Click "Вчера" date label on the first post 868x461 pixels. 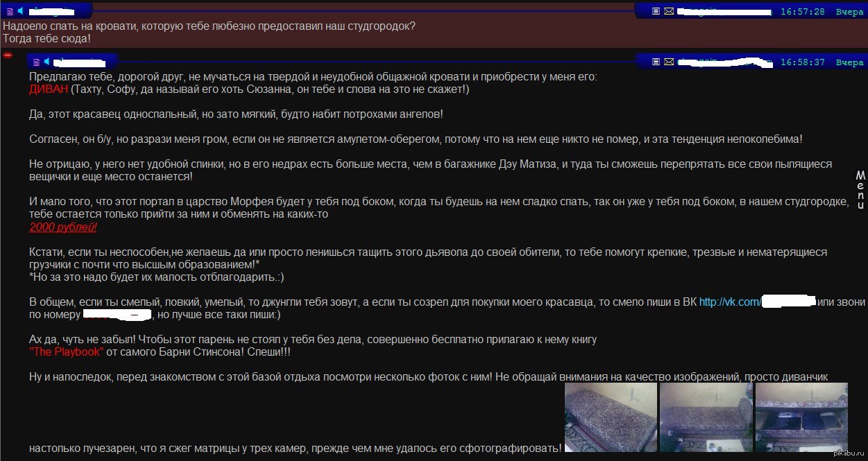pos(849,12)
